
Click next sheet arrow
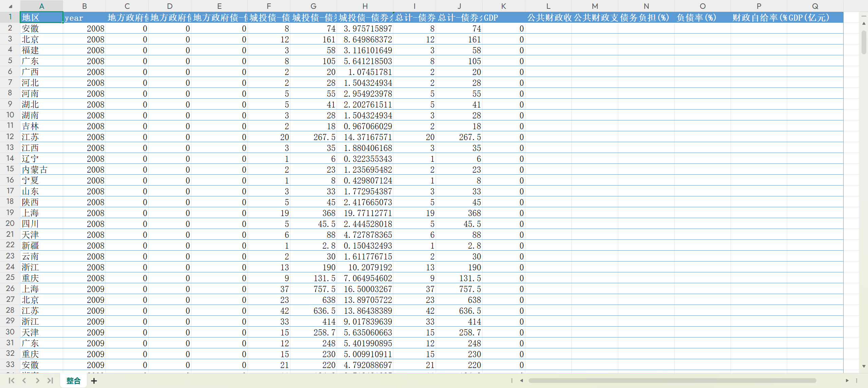coord(37,381)
